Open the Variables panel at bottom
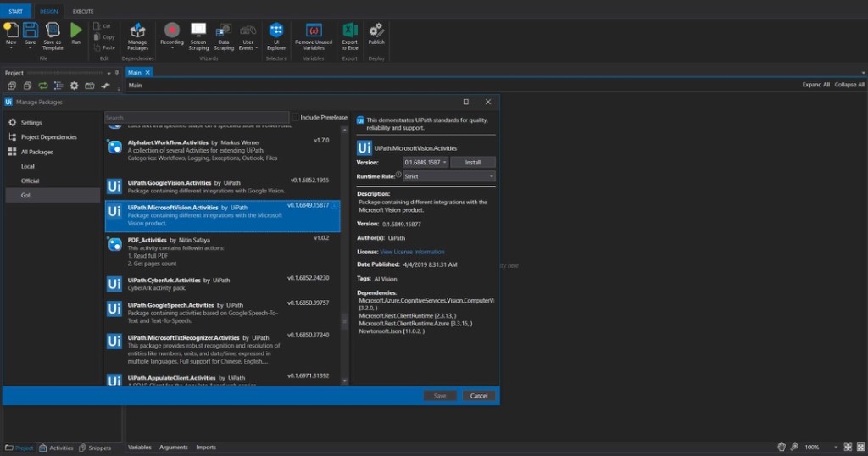868x456 pixels. 140,448
